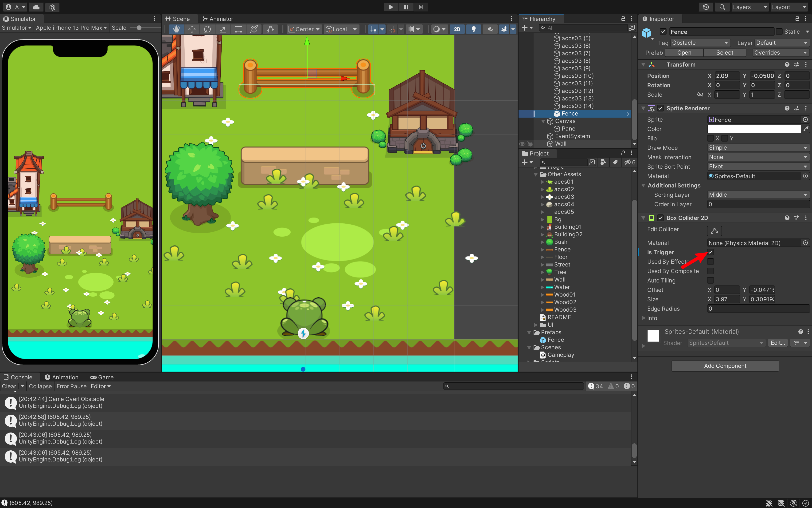Open the cloud services icon

click(36, 7)
